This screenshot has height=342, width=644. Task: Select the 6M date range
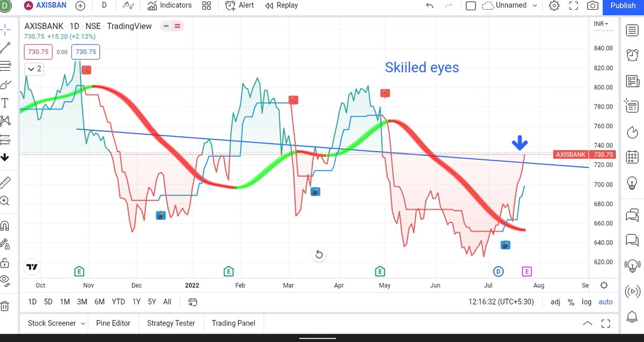(99, 302)
